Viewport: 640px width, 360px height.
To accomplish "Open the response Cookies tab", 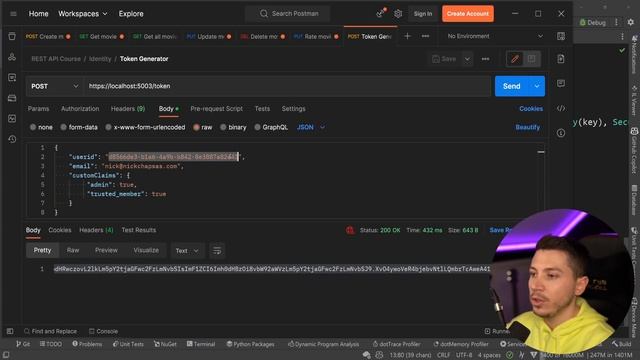I will (60, 230).
